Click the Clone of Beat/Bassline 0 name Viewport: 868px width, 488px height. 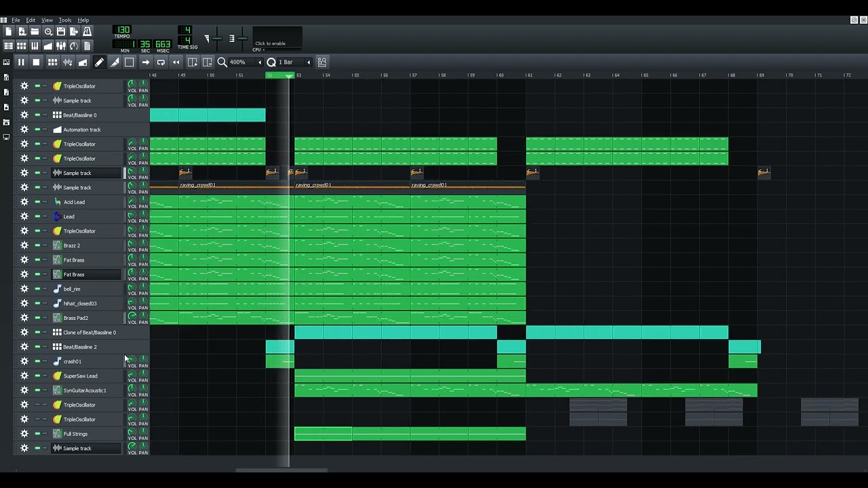[87, 332]
